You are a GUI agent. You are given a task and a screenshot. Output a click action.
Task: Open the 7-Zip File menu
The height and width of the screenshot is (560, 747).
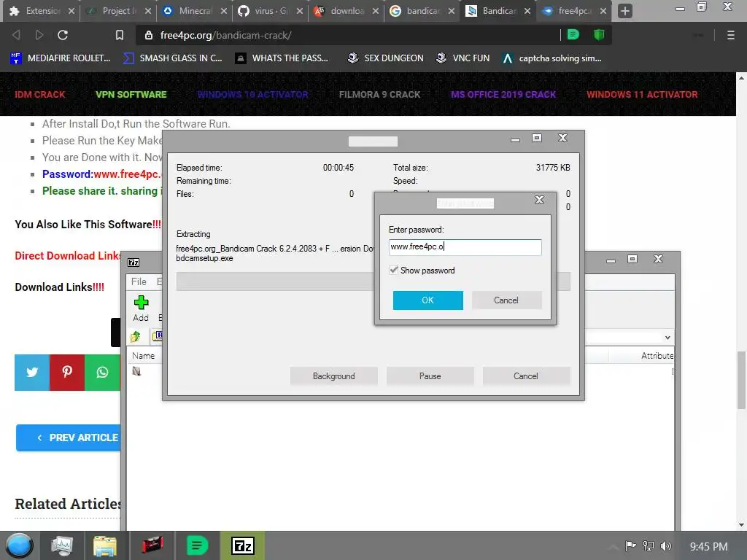click(x=139, y=281)
